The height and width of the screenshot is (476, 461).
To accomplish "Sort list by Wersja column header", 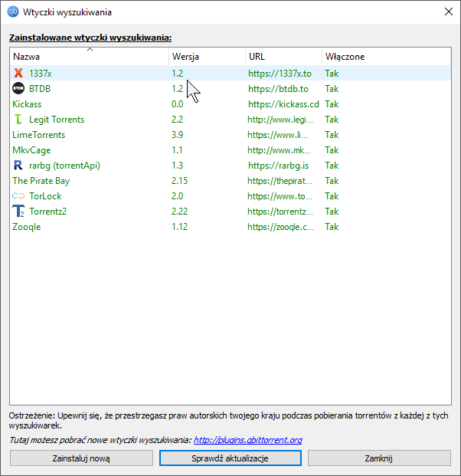I will (206, 57).
